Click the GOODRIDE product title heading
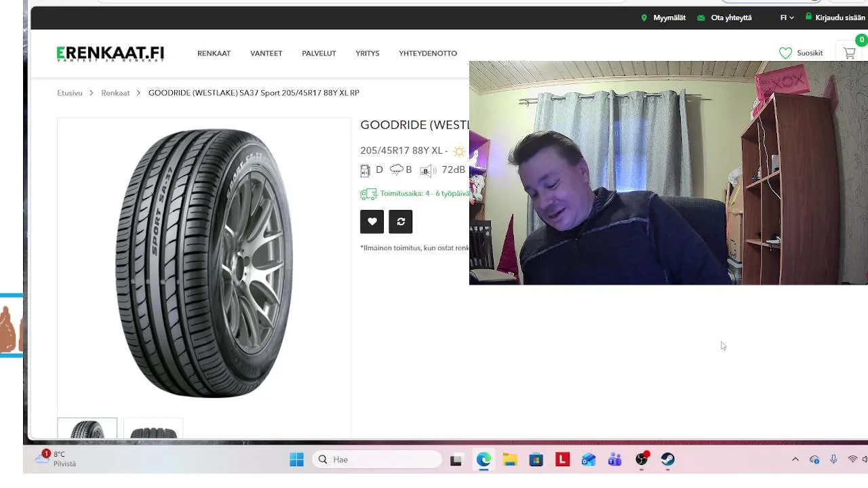 (x=414, y=125)
